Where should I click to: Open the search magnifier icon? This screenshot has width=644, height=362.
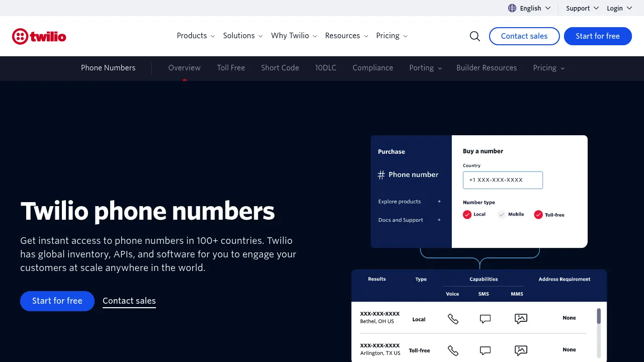point(475,36)
